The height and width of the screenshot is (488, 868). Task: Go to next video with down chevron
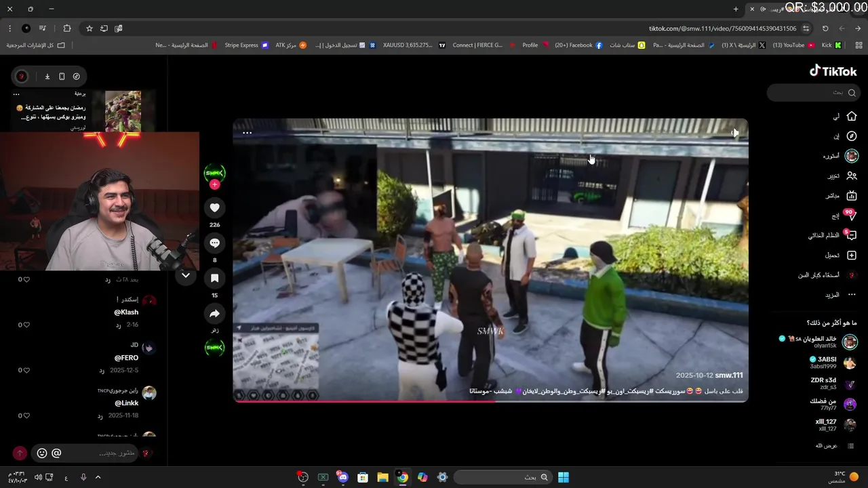coord(186,275)
